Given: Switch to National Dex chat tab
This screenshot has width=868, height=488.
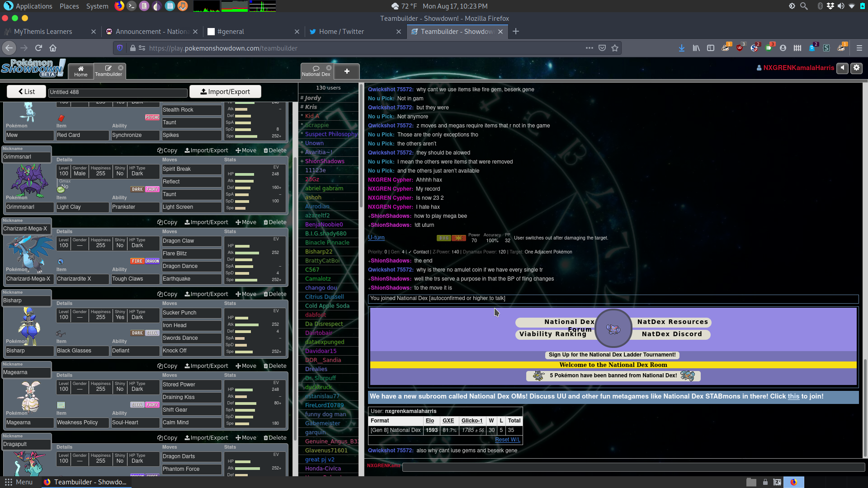Looking at the screenshot, I should click(x=316, y=71).
